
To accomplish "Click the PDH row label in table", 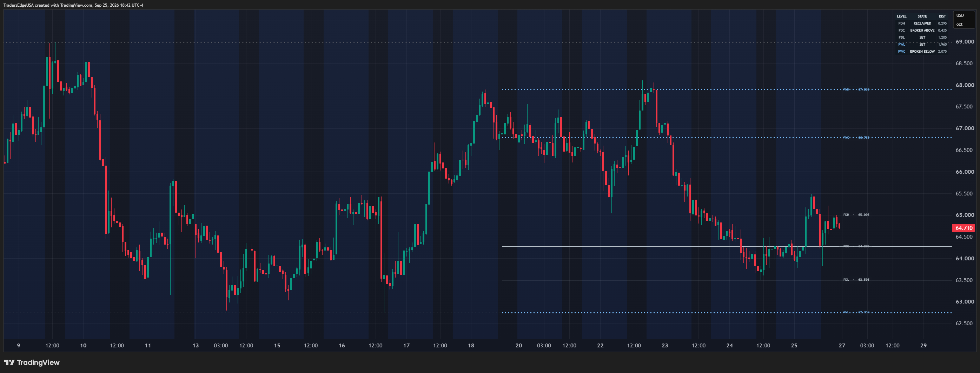I will pyautogui.click(x=902, y=24).
